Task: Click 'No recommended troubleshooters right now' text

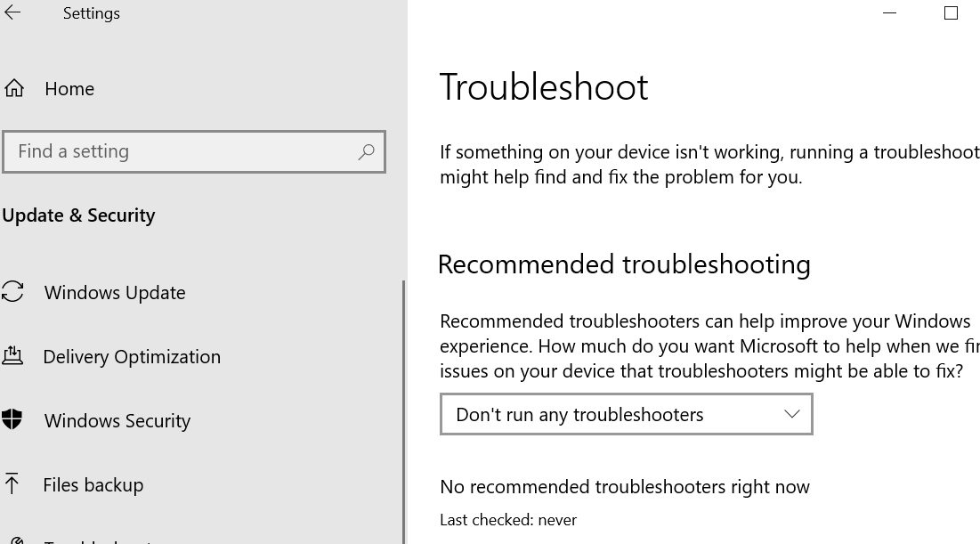Action: (x=624, y=486)
